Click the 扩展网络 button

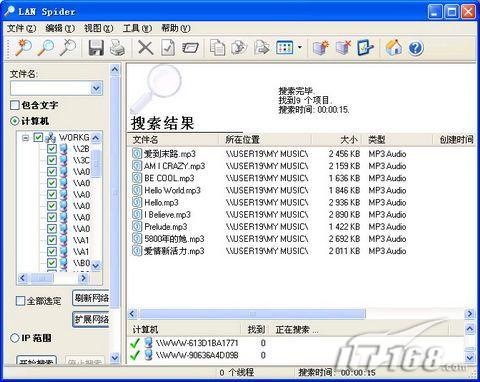coord(91,319)
